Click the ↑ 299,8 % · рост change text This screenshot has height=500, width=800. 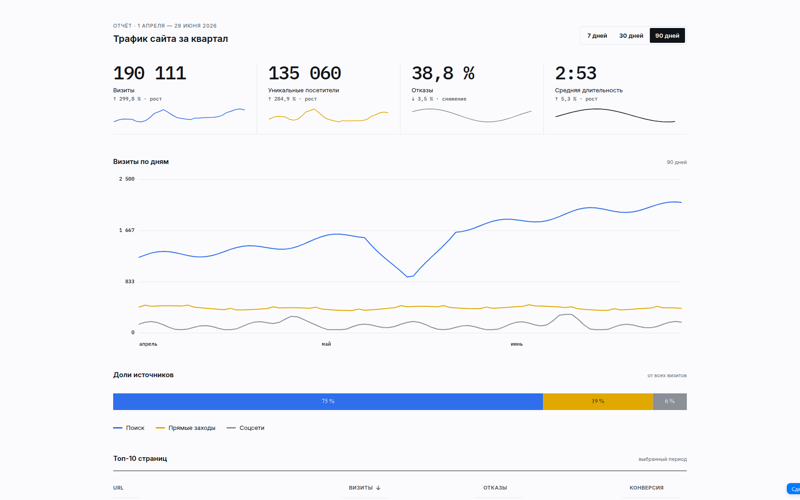(x=137, y=99)
